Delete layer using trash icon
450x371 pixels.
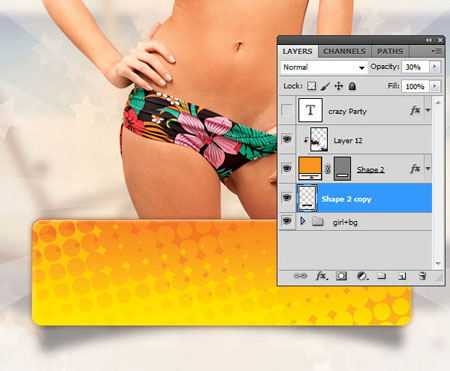422,276
